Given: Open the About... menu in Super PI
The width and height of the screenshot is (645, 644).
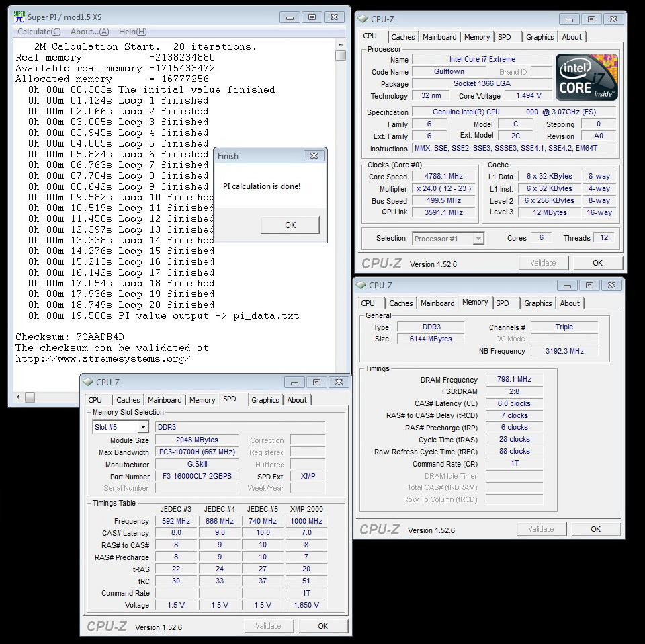Looking at the screenshot, I should pos(89,32).
